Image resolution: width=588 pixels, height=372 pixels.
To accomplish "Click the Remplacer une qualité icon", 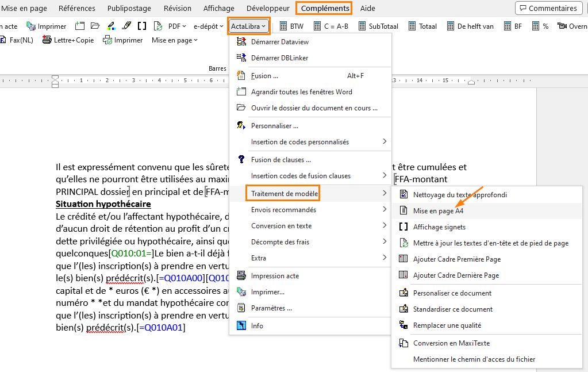I will pyautogui.click(x=403, y=325).
